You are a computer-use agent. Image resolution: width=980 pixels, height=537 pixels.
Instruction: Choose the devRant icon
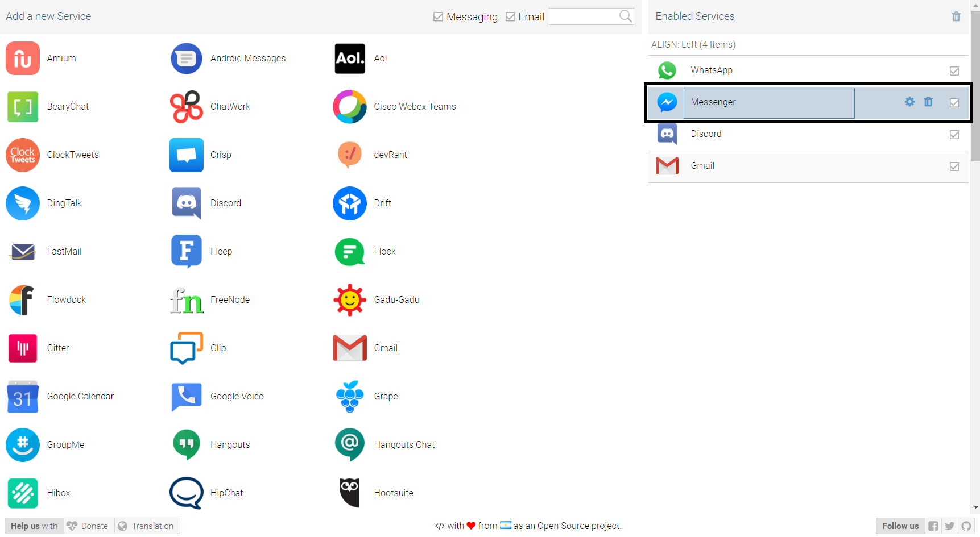(350, 155)
